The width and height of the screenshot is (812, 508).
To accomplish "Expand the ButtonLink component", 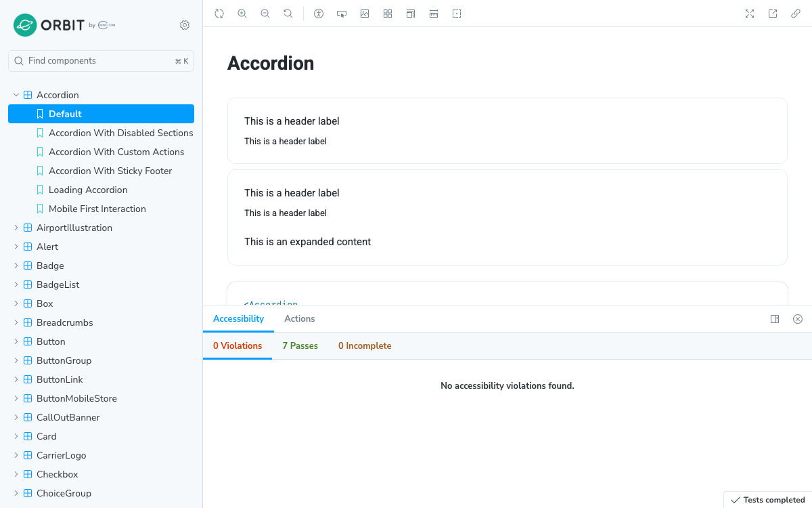I will coord(101,379).
